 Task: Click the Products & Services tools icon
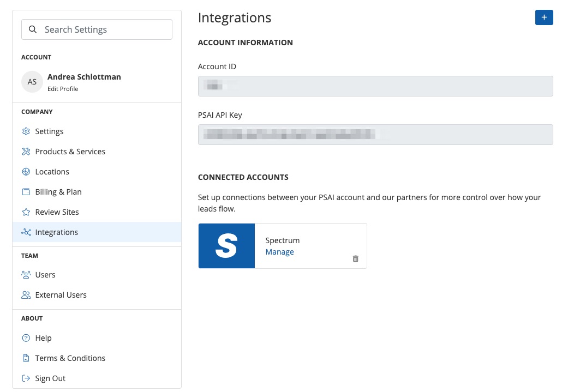click(26, 152)
